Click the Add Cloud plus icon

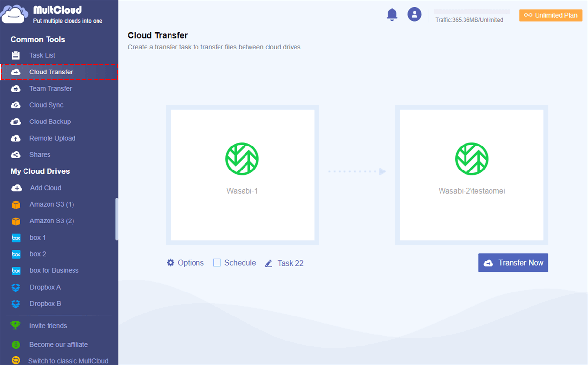(x=17, y=188)
